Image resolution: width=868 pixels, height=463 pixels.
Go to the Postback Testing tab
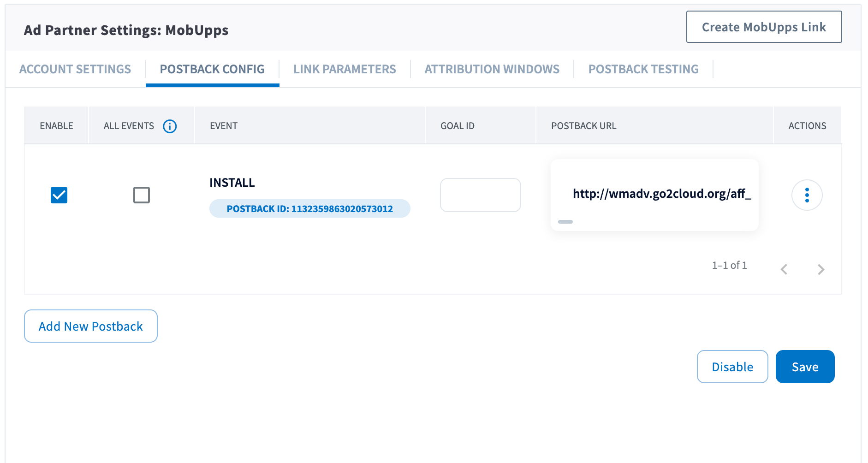[x=643, y=69]
